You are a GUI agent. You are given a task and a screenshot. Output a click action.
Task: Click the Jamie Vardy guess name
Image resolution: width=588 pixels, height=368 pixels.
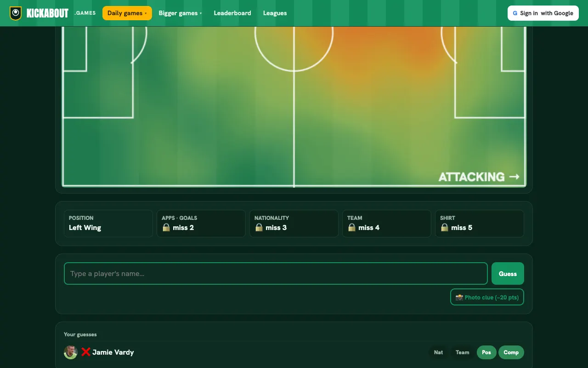(113, 352)
